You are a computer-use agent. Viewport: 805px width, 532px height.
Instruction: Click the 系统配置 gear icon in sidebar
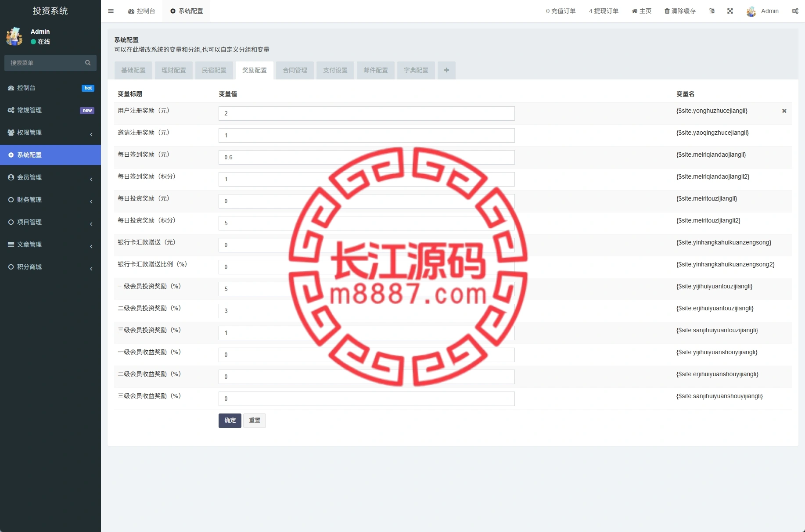[11, 155]
